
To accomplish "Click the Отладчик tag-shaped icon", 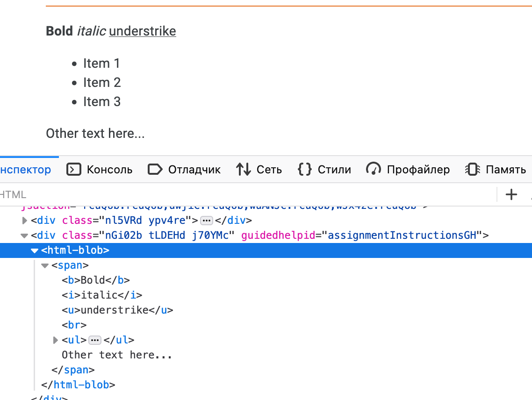I will click(x=155, y=169).
